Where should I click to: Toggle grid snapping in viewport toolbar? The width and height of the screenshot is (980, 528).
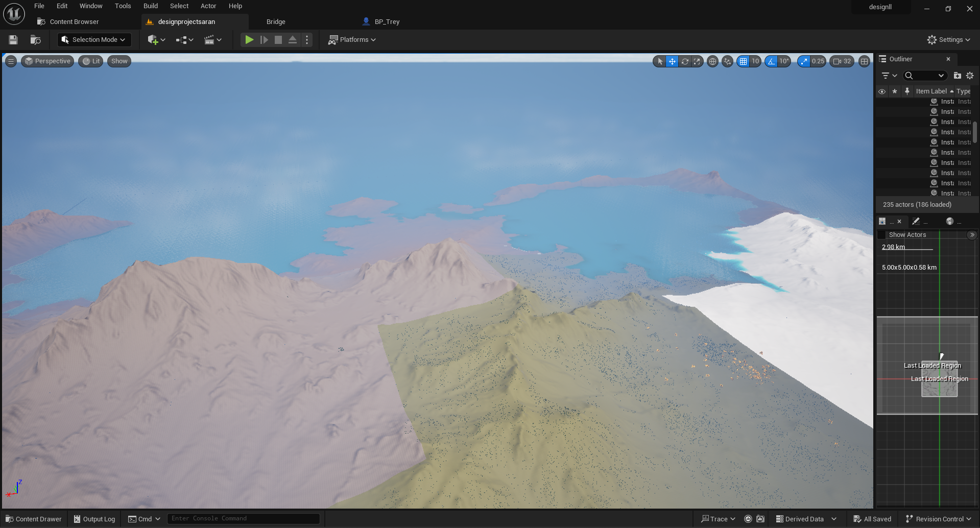pyautogui.click(x=743, y=61)
